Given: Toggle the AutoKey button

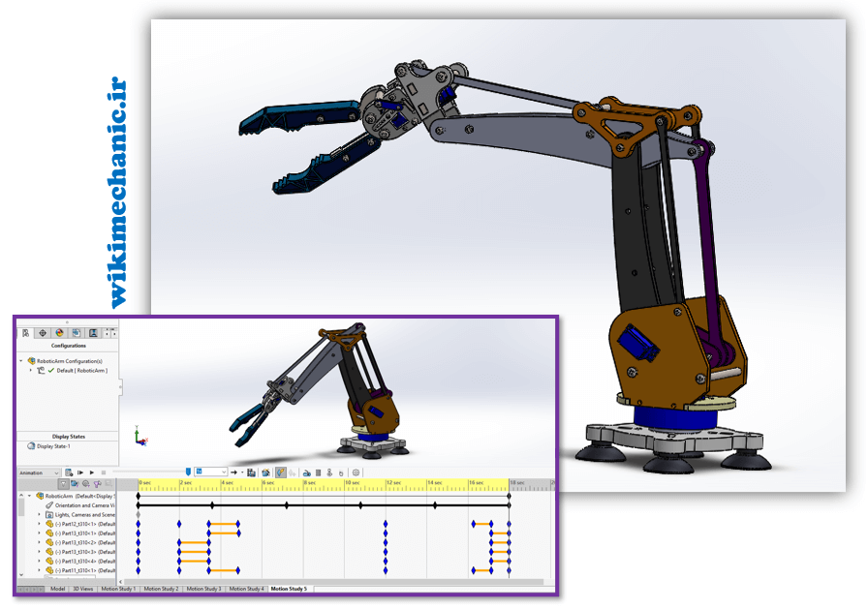Looking at the screenshot, I should click(x=281, y=472).
